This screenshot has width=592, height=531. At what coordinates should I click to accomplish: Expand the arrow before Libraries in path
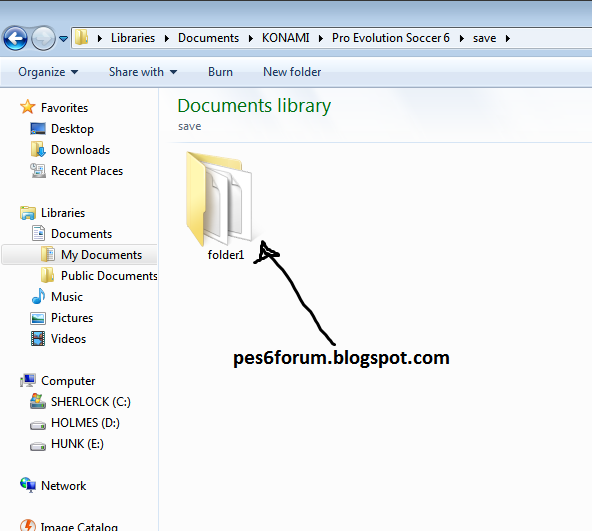point(100,38)
